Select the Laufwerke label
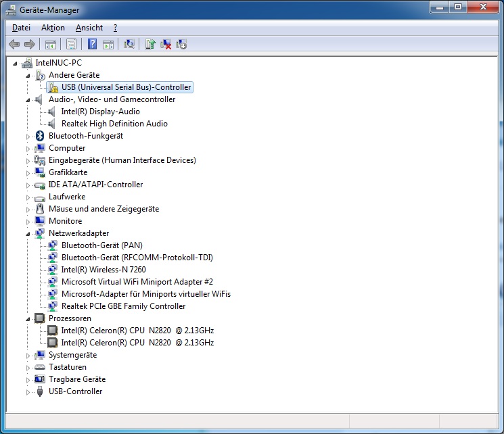 pos(67,197)
